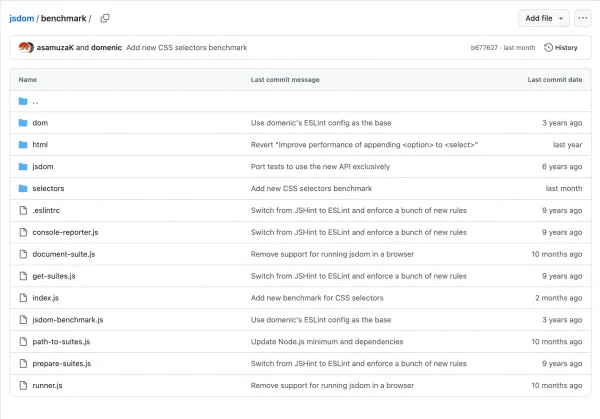Open the Add file dropdown
The height and width of the screenshot is (419, 600).
(544, 18)
